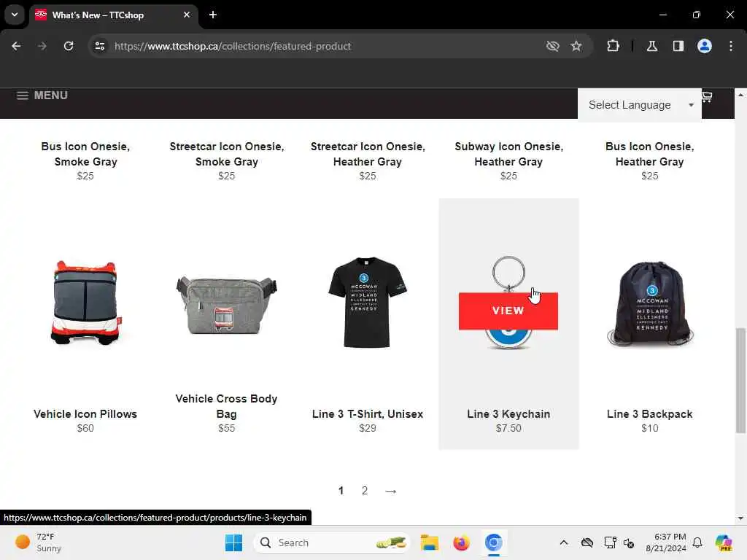Image resolution: width=747 pixels, height=560 pixels.
Task: Open the clock showing 6:37 PM
Action: (x=665, y=542)
